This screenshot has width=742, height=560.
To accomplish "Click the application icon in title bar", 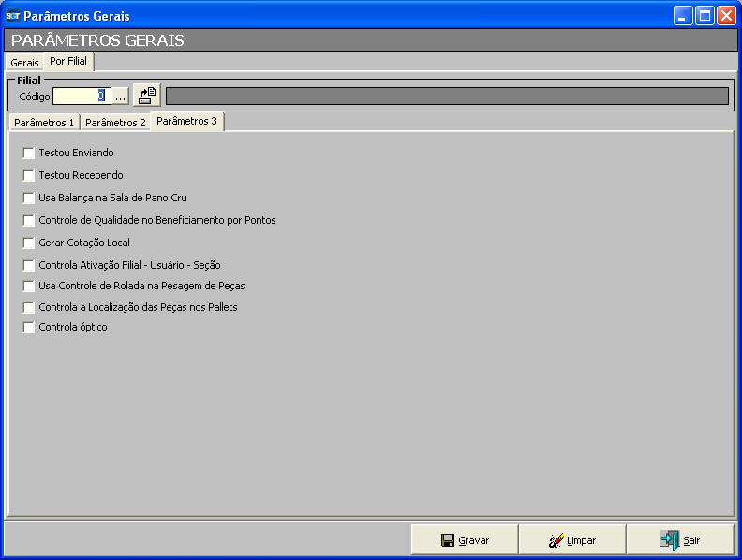I will tap(12, 16).
